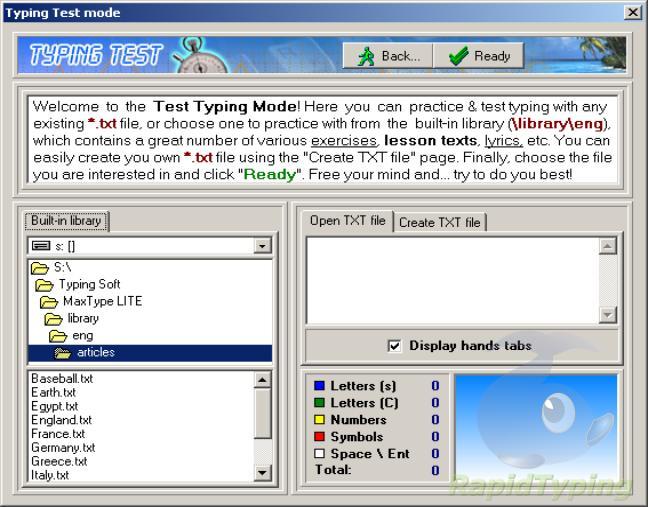The width and height of the screenshot is (648, 507).
Task: Click the MaxType LITE folder icon
Action: [49, 302]
